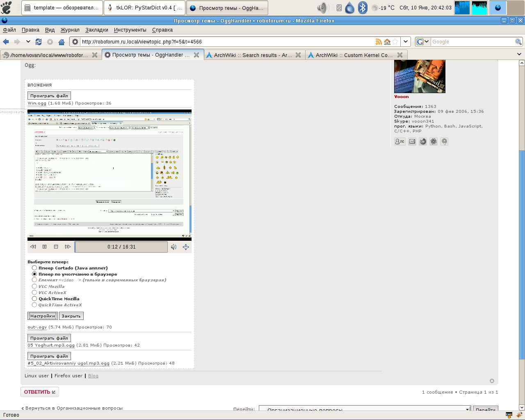Open the Vooon username profile link
Image resolution: width=525 pixels, height=420 pixels.
(x=402, y=97)
